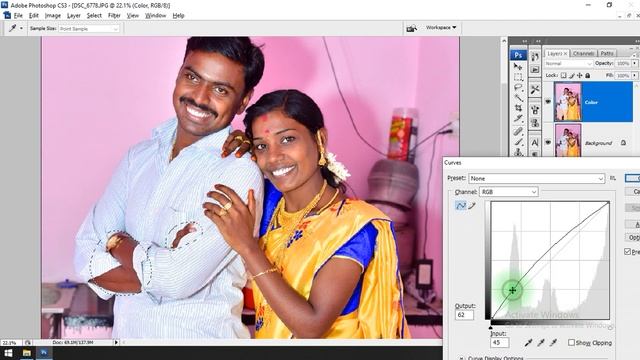Click the black point slider under curve
This screenshot has height=360, width=640.
pos(491,327)
